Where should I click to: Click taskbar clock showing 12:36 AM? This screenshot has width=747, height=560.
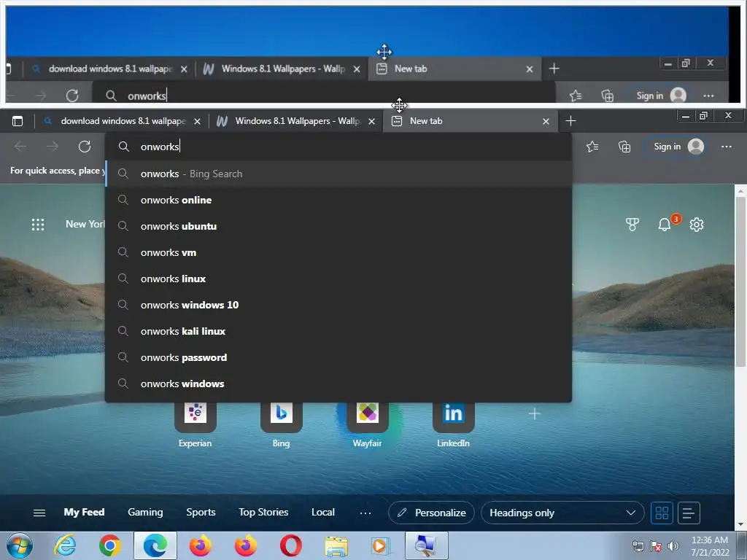pos(710,546)
